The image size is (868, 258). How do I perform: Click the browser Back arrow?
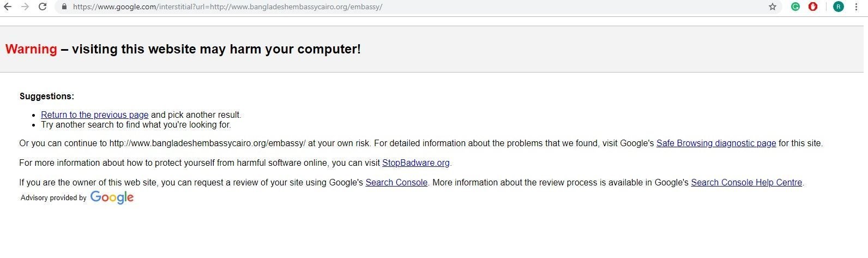click(8, 7)
